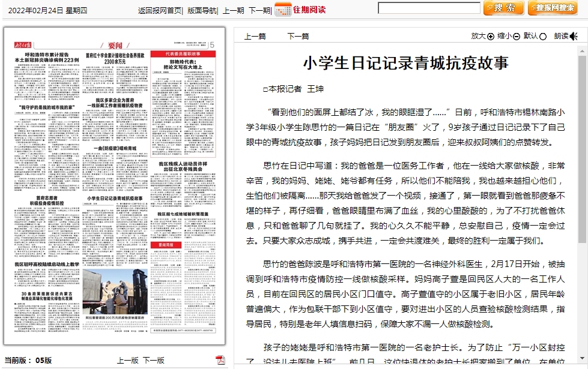Viewport: 588px width, 369px height.
Task: Download the page via the PDF icon
Action: pos(220,360)
